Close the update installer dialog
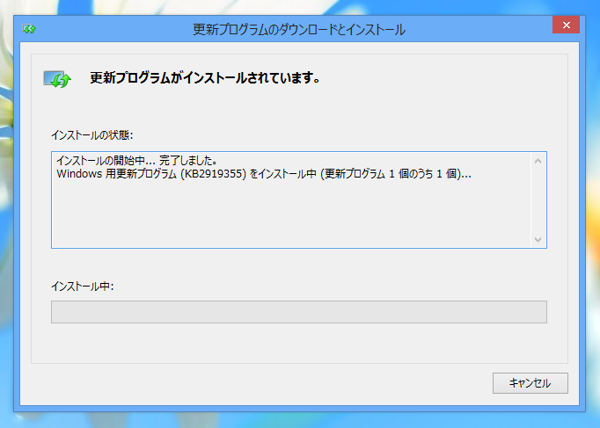This screenshot has width=600, height=428. 566,25
